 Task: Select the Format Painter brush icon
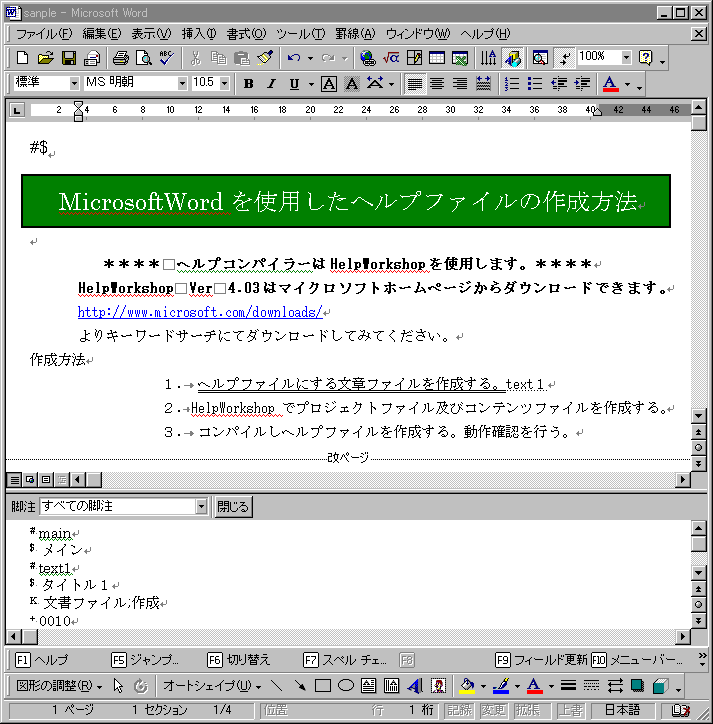click(x=264, y=58)
